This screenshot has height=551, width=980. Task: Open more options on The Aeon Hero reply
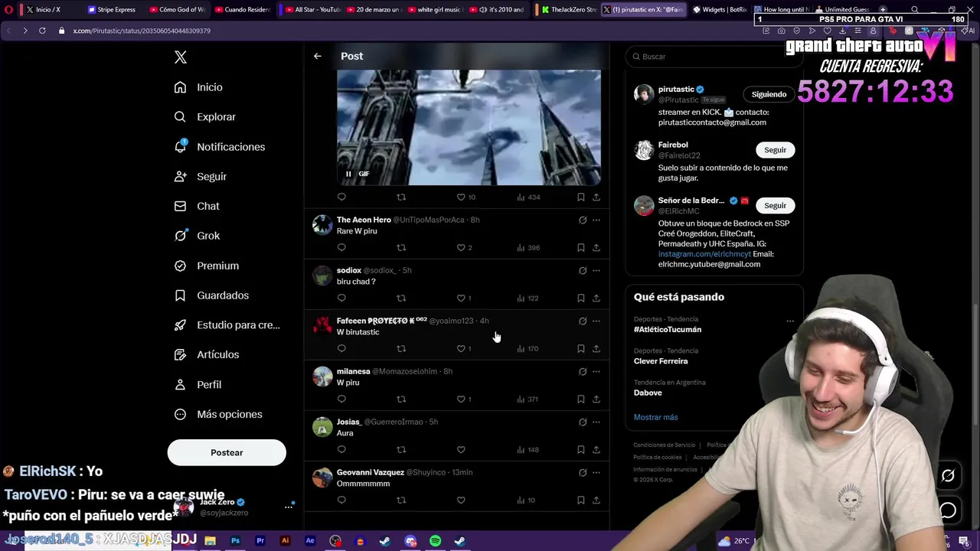click(x=596, y=220)
